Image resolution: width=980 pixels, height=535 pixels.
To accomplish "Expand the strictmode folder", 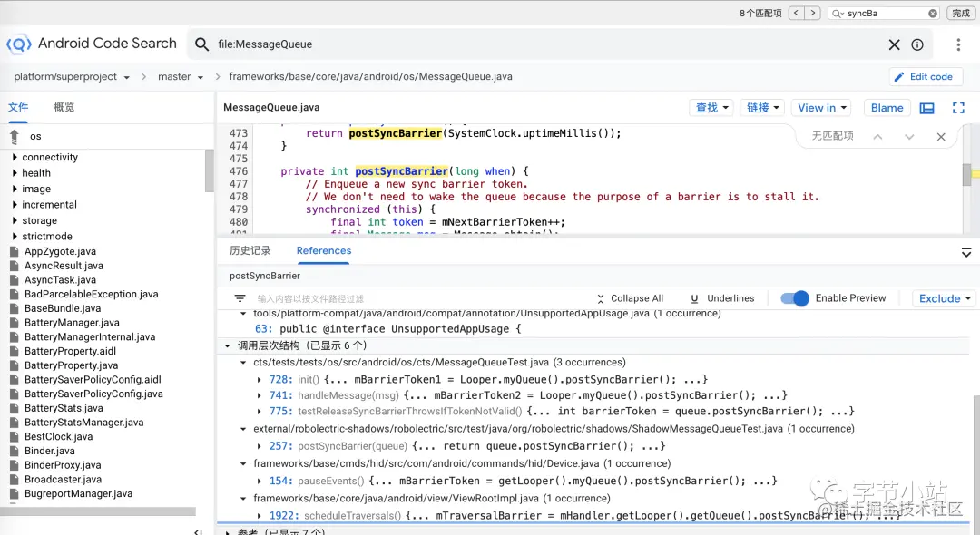I will click(x=15, y=236).
